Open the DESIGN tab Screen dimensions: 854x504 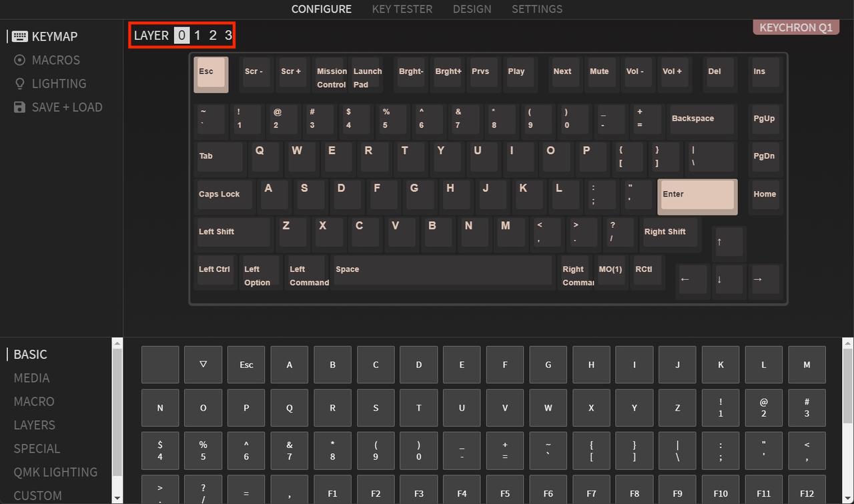pyautogui.click(x=472, y=9)
